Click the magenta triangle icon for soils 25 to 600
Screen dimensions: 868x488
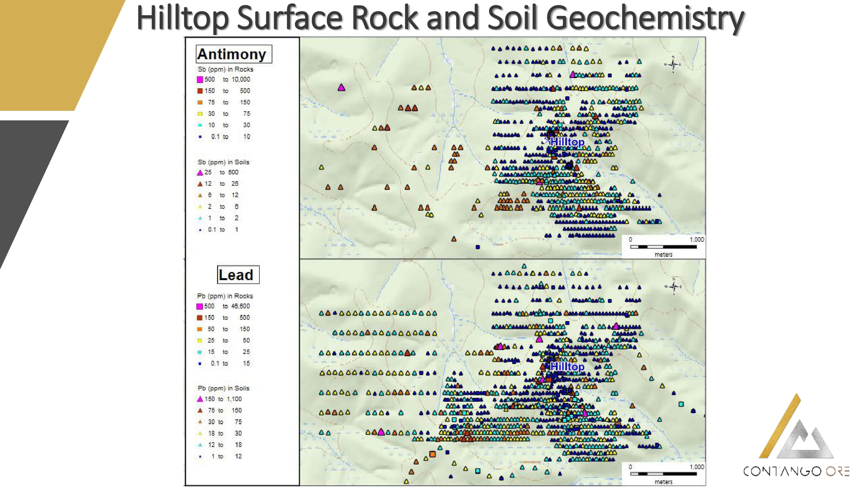200,173
